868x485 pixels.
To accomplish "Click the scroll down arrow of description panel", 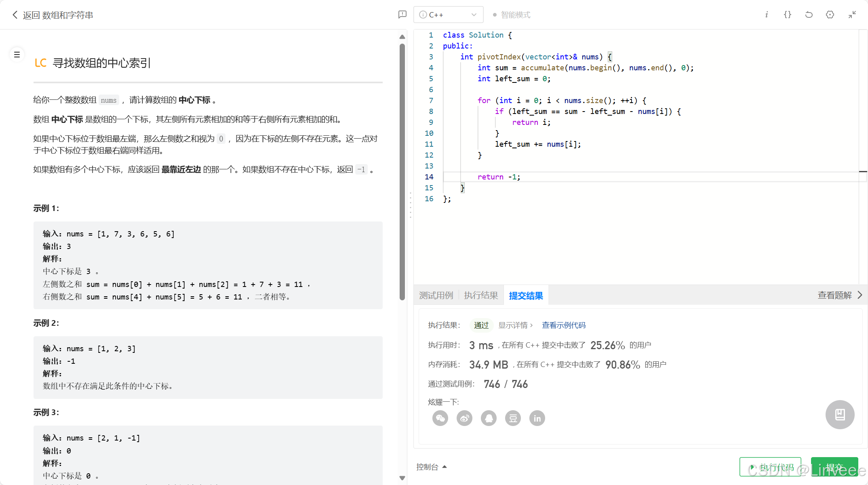I will coord(402,478).
